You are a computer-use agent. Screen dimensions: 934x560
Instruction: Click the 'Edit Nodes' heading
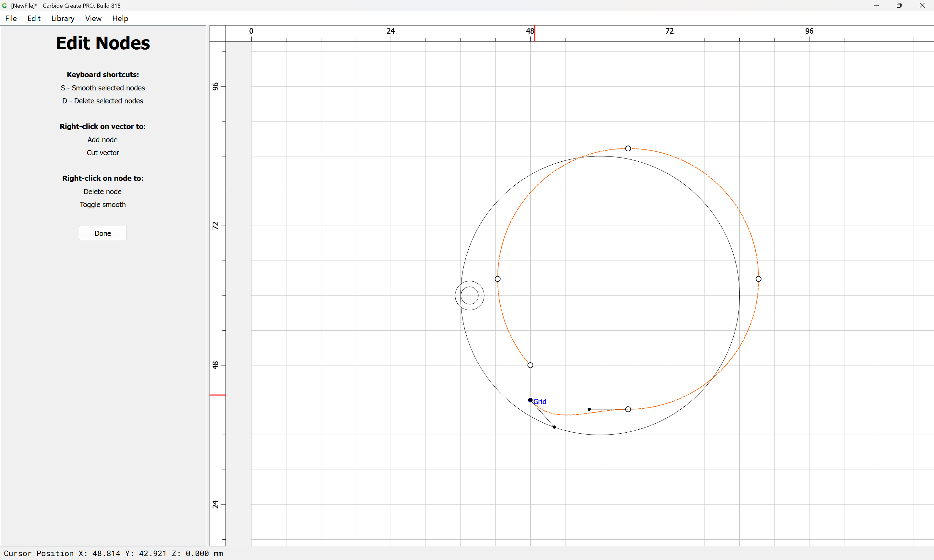[103, 43]
